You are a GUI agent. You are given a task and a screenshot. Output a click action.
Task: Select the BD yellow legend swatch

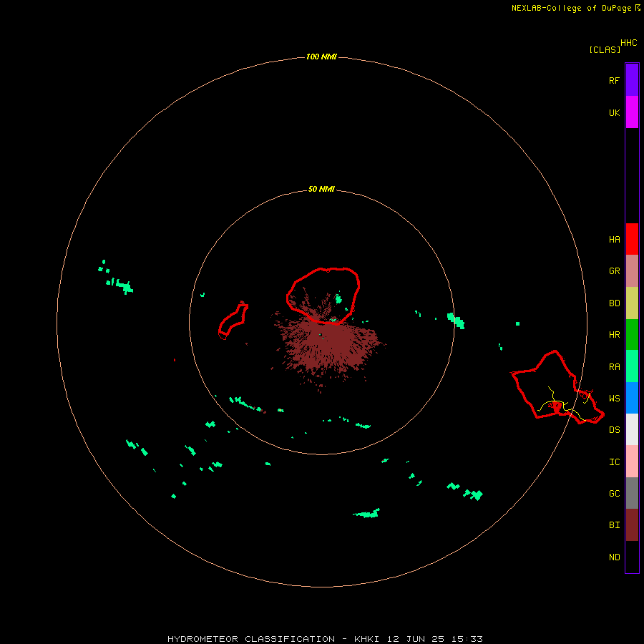632,303
